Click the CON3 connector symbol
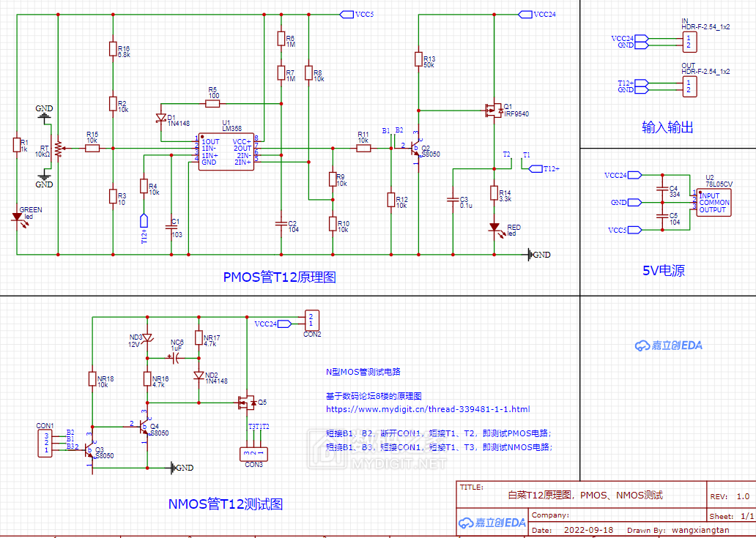Image resolution: width=756 pixels, height=538 pixels. coord(253,454)
